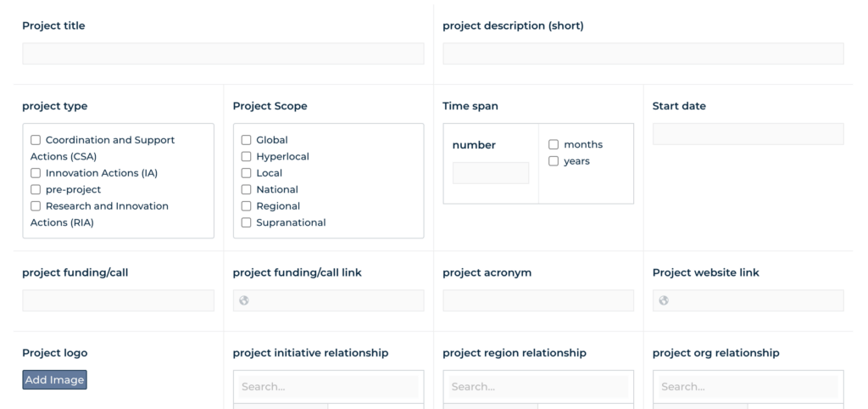The width and height of the screenshot is (868, 409).
Task: Choose months for time span
Action: (554, 144)
